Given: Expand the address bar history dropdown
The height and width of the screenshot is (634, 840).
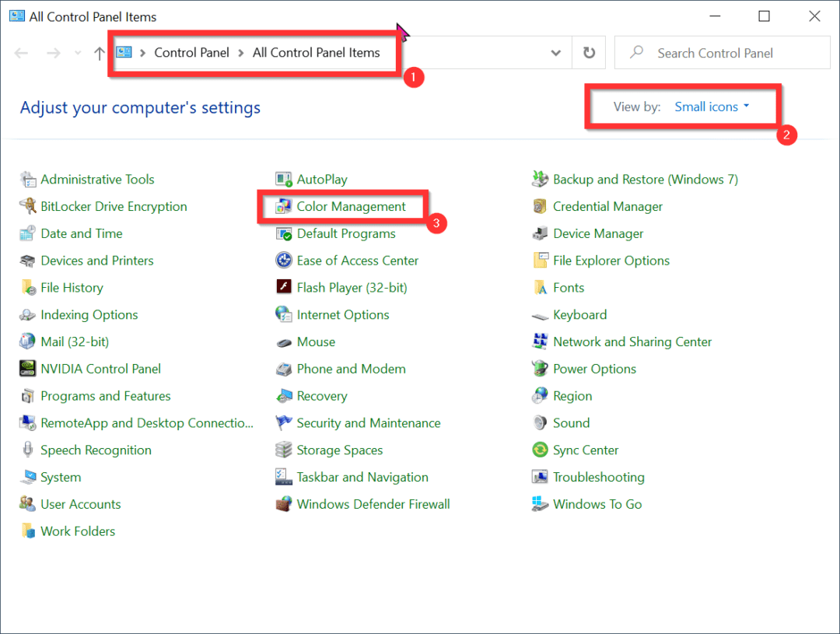Looking at the screenshot, I should point(555,52).
